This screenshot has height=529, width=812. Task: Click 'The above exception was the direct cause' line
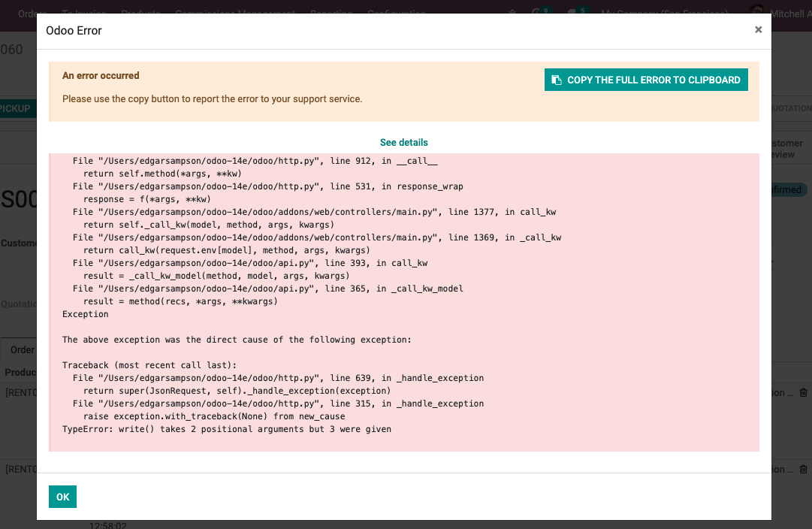(237, 340)
